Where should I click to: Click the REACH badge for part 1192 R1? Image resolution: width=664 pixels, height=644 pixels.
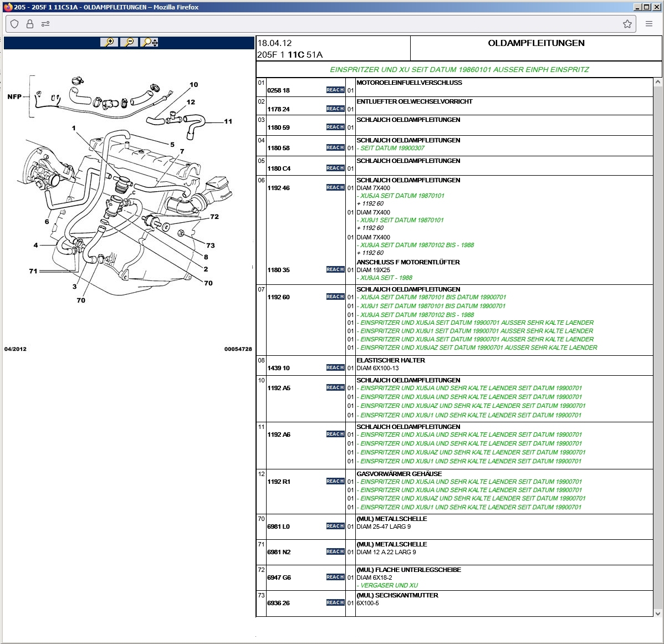point(335,481)
